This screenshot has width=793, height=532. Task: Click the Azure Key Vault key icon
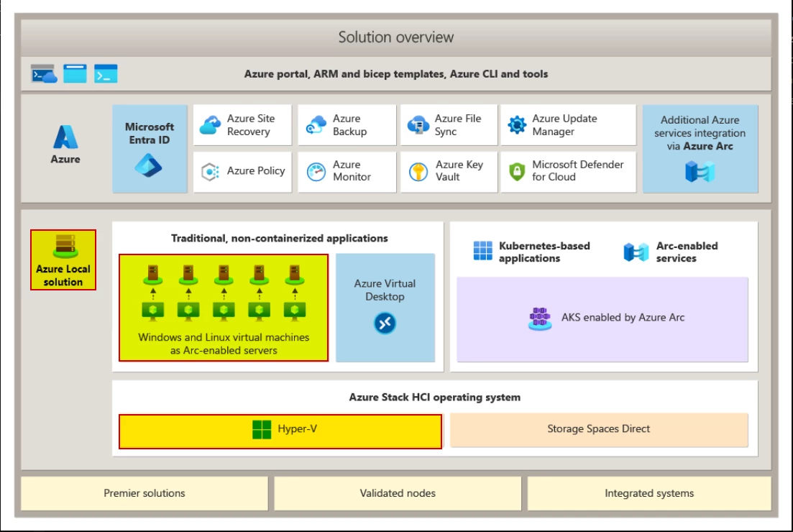pyautogui.click(x=418, y=172)
